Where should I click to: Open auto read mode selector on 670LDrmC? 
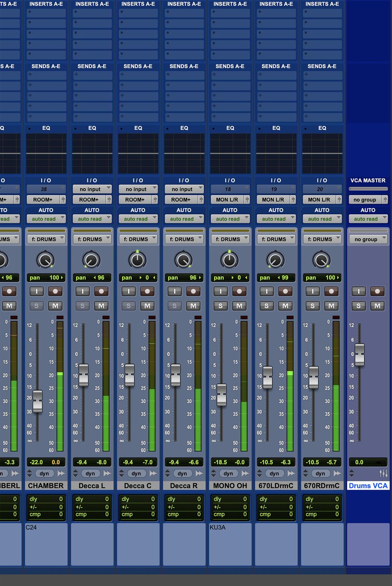276,219
